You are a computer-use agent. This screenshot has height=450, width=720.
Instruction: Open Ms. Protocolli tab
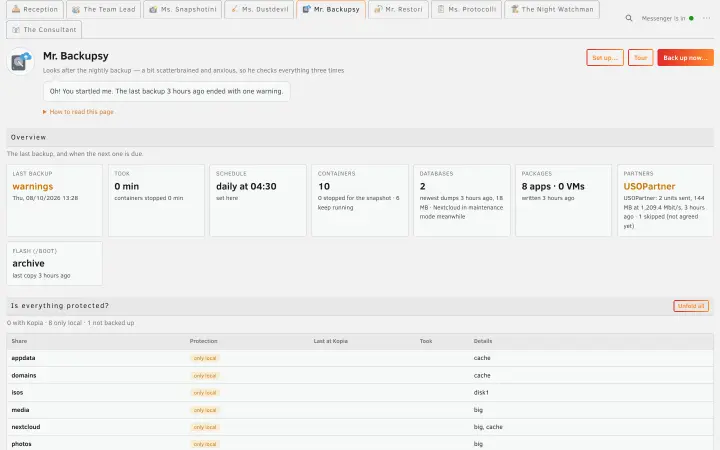tap(466, 9)
